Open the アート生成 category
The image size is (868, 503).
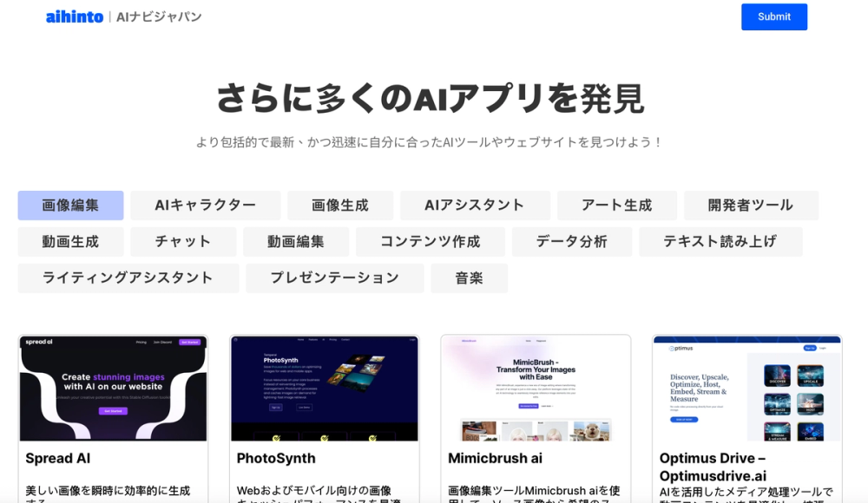(616, 206)
